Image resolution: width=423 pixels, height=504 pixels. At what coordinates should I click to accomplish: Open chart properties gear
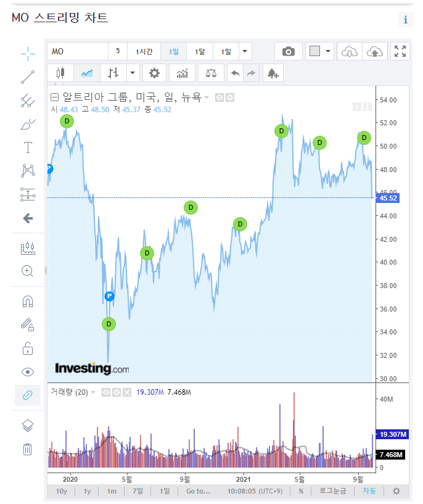pyautogui.click(x=154, y=73)
